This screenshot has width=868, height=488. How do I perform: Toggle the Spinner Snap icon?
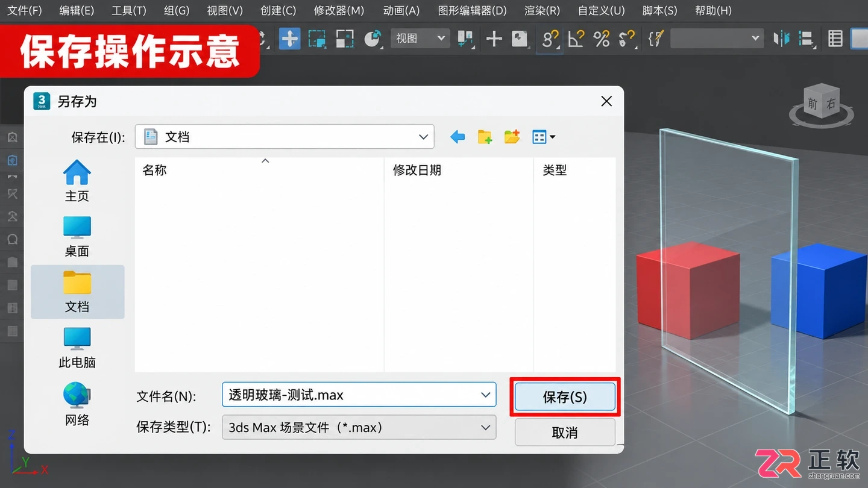pos(627,39)
